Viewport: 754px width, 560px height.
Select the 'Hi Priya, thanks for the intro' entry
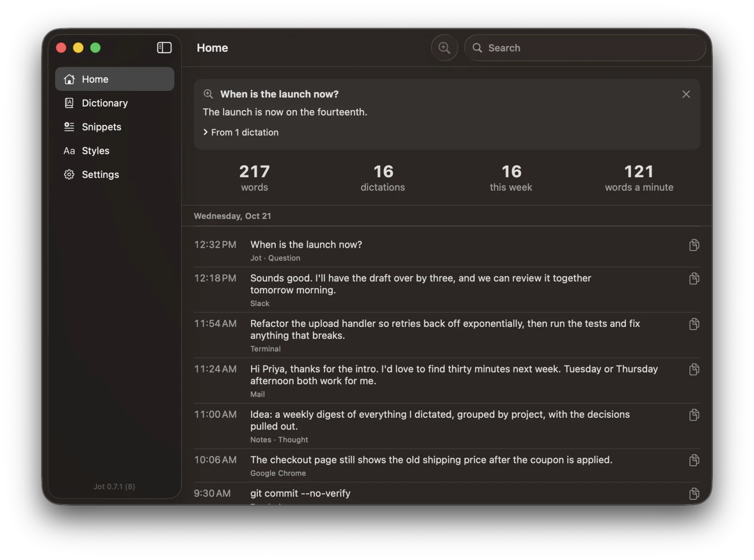coord(447,381)
